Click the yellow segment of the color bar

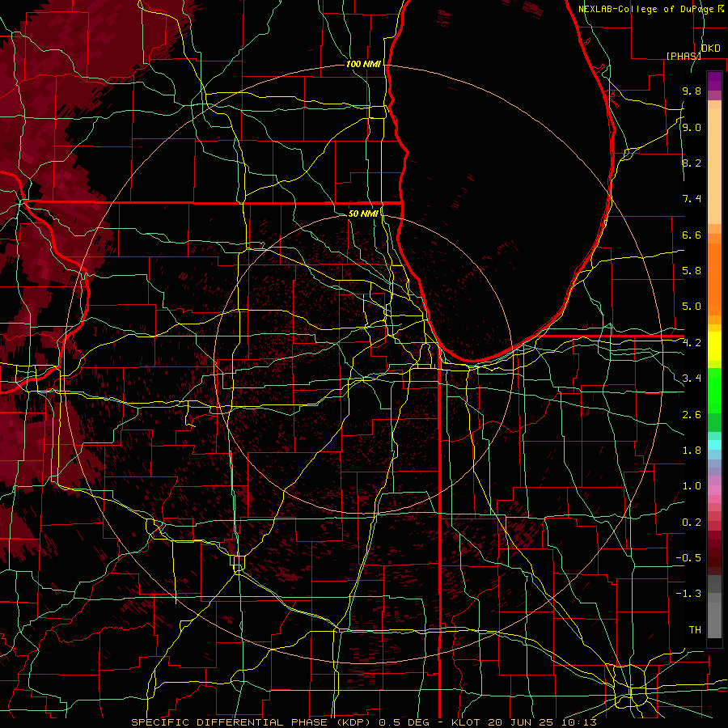point(714,346)
